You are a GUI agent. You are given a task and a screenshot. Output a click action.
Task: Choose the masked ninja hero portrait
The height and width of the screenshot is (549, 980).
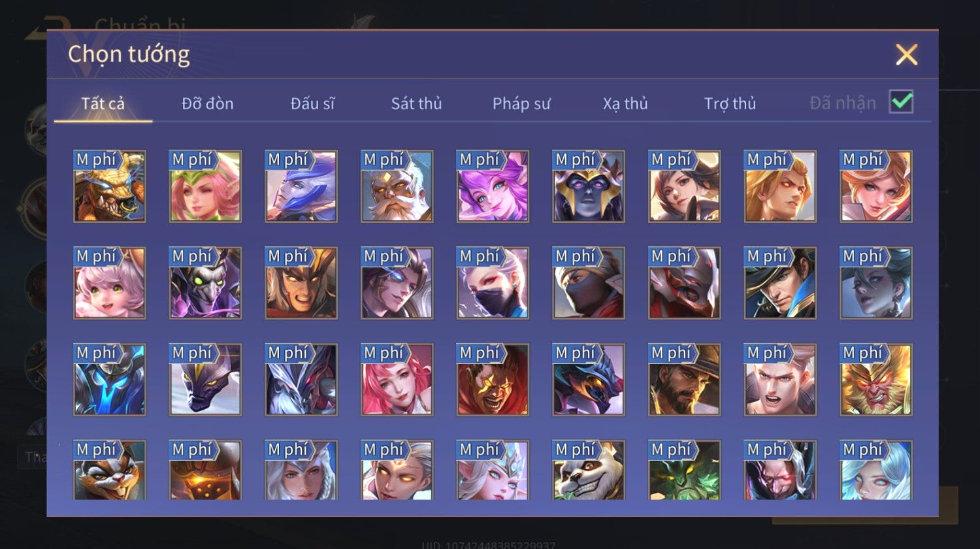588,283
